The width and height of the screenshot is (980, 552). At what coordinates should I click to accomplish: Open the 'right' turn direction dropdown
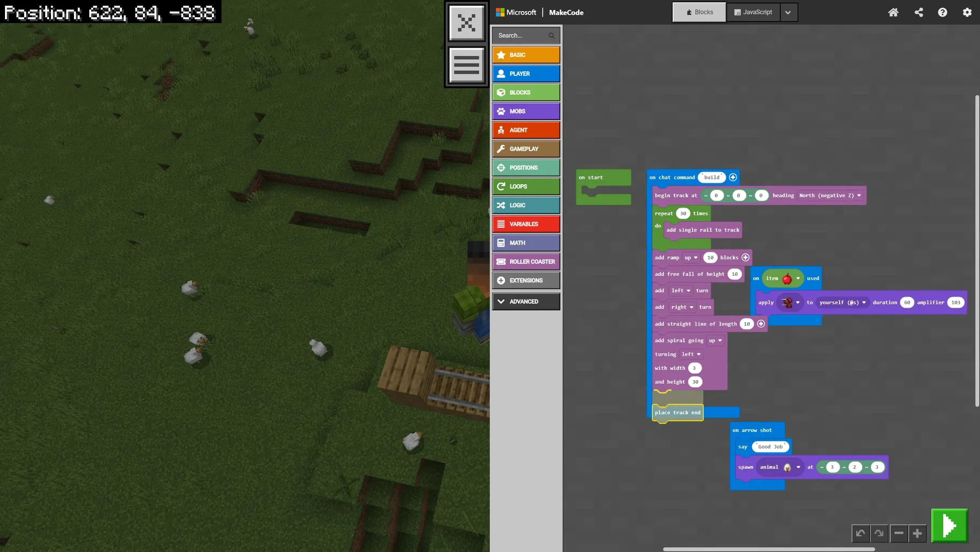tap(682, 307)
